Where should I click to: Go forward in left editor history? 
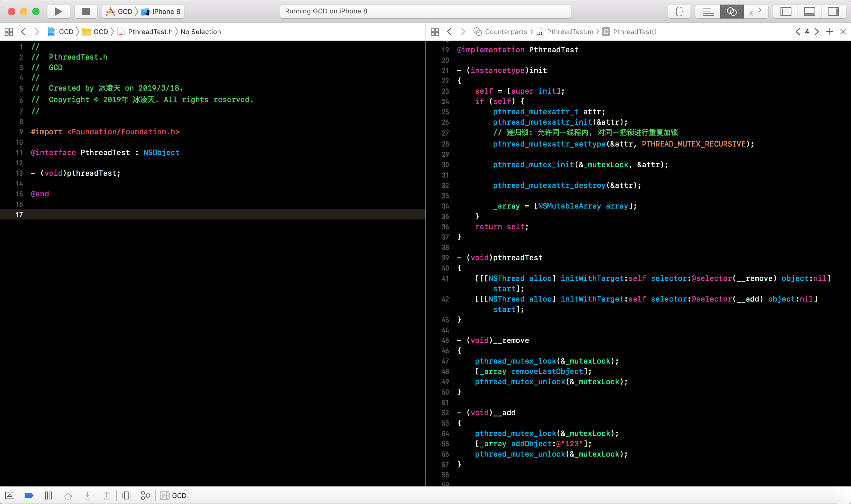tap(37, 32)
